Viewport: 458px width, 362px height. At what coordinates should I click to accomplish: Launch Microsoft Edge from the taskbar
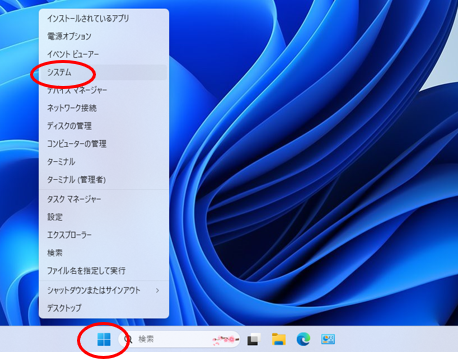coord(303,339)
